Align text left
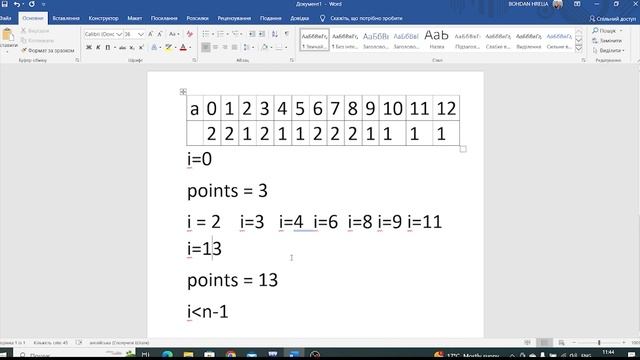The image size is (640, 360). pyautogui.click(x=206, y=47)
